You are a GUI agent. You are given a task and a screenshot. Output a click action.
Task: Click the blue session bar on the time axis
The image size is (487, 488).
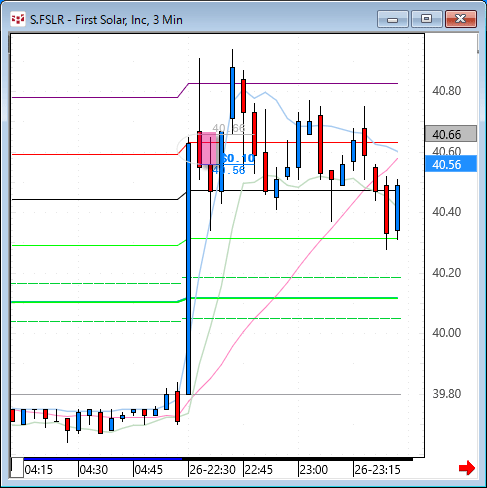pyautogui.click(x=103, y=459)
